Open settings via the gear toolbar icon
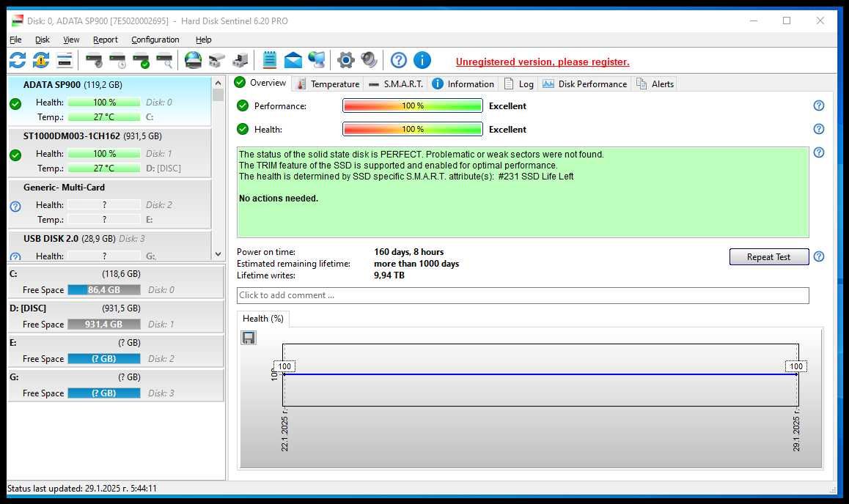 coord(345,60)
